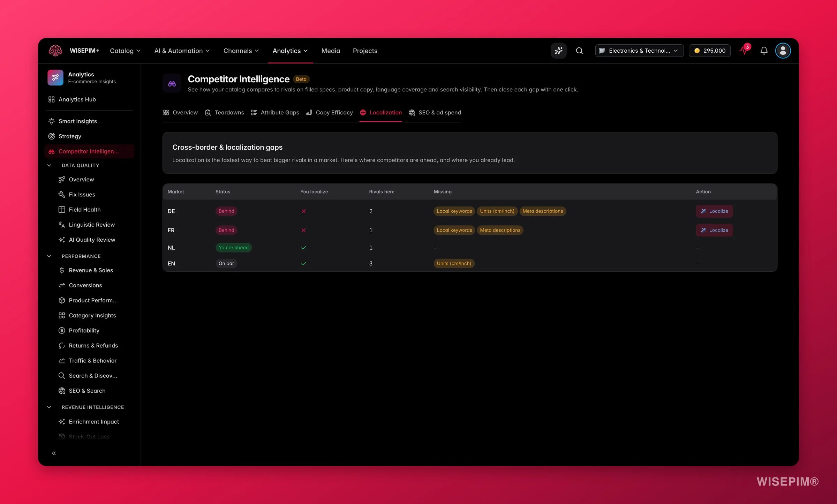This screenshot has width=837, height=504.
Task: Click the Analytics Hub grid icon
Action: pos(51,99)
